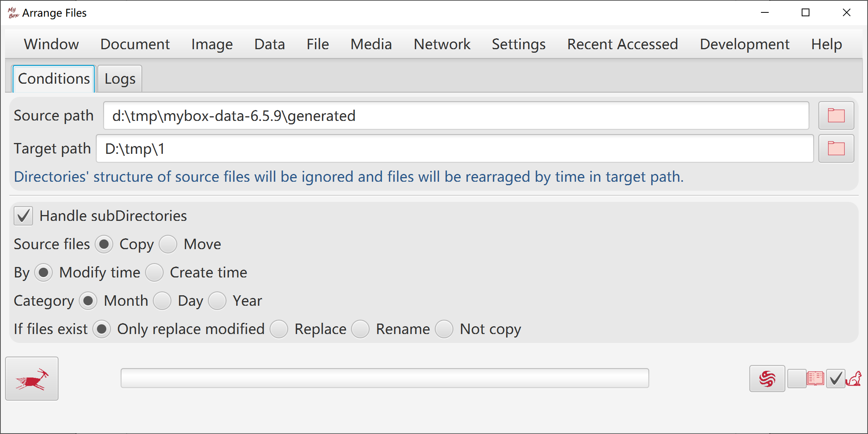
Task: Switch to the Logs tab
Action: tap(120, 79)
